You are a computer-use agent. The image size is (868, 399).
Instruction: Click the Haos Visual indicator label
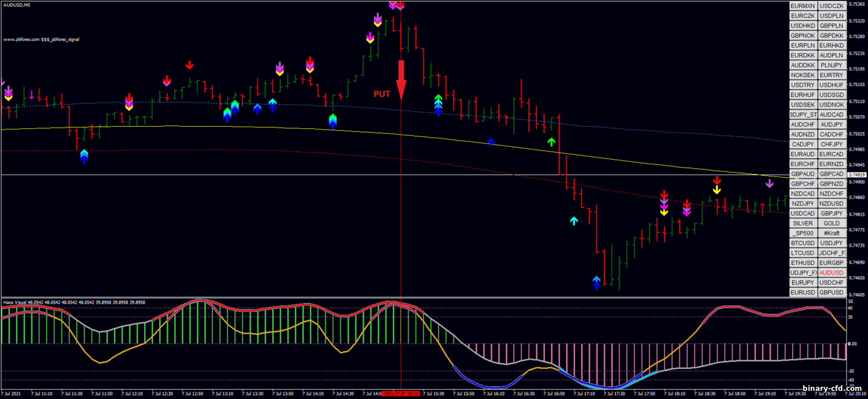click(18, 302)
